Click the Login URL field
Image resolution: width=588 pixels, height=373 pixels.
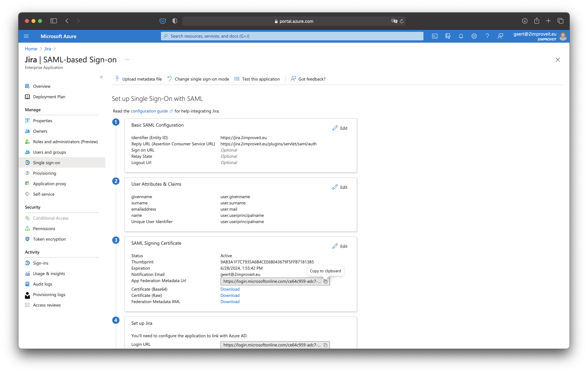coord(275,345)
